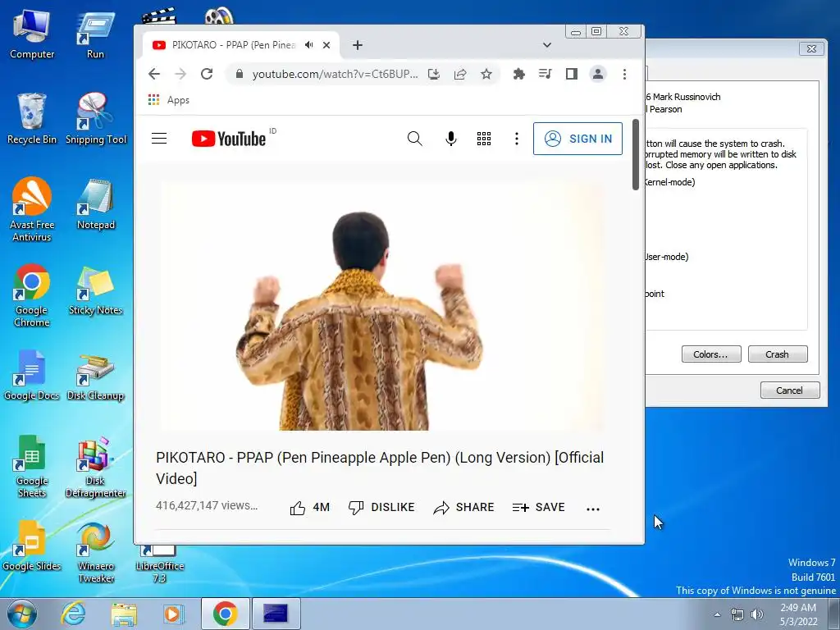Click the YouTube page scrollbar
840x630 pixels.
[x=636, y=154]
